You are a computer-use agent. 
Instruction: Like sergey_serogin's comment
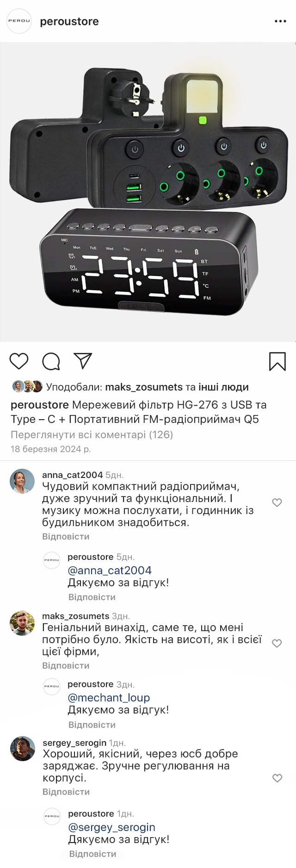click(x=277, y=778)
